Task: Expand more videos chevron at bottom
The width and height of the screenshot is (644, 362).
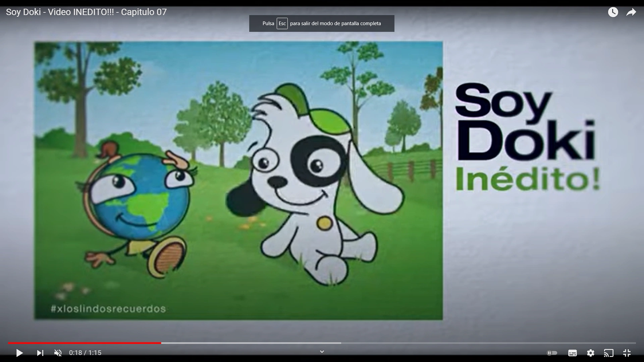Action: point(322,352)
